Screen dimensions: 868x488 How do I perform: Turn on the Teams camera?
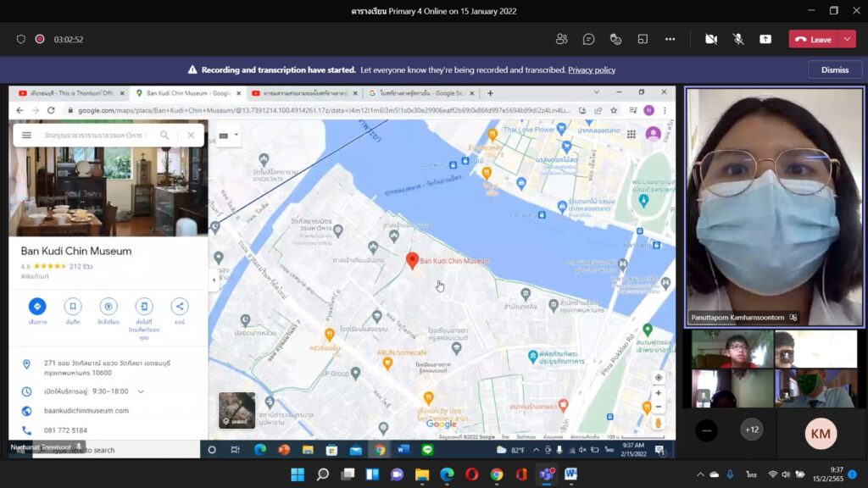coord(711,39)
